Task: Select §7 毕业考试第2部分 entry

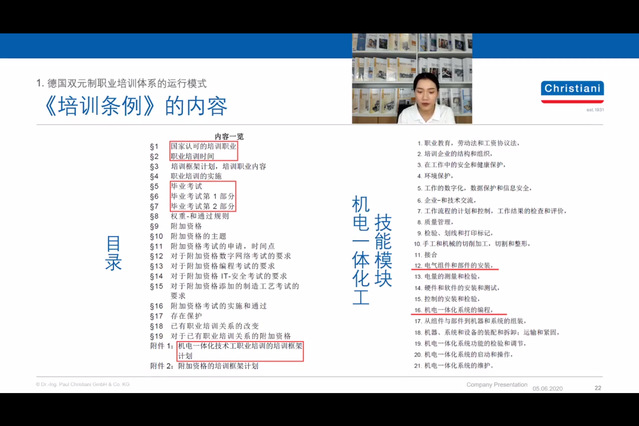Action: pos(192,206)
